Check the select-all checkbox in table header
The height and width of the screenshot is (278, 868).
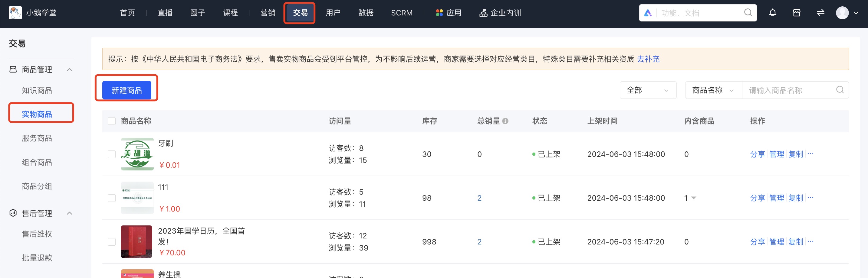112,121
